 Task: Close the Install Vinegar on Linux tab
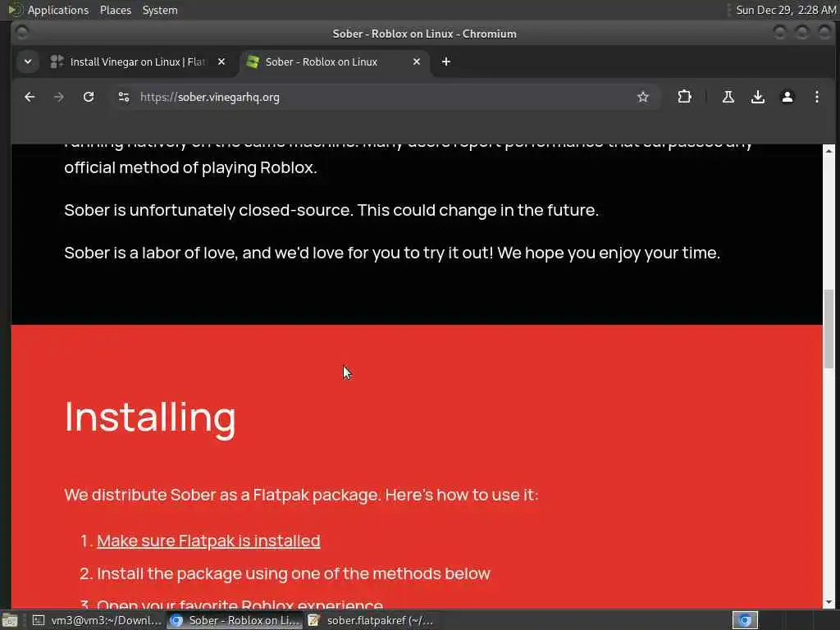221,62
